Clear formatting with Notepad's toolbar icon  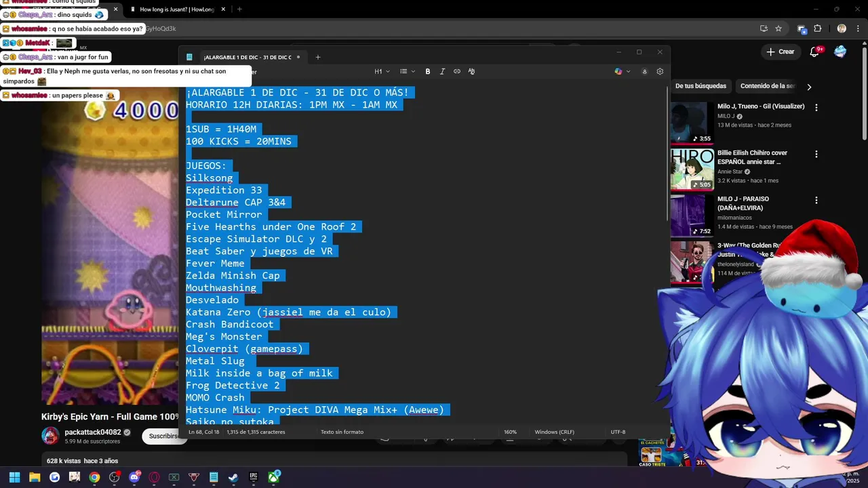pyautogui.click(x=471, y=71)
